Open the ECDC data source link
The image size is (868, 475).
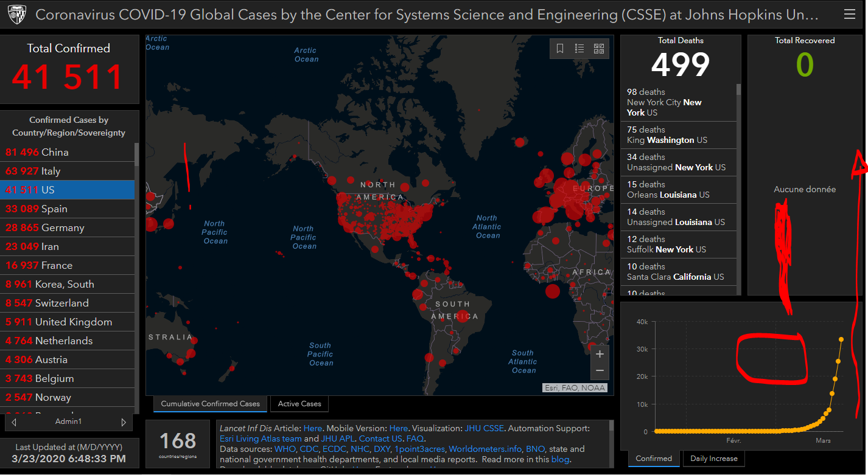(335, 449)
